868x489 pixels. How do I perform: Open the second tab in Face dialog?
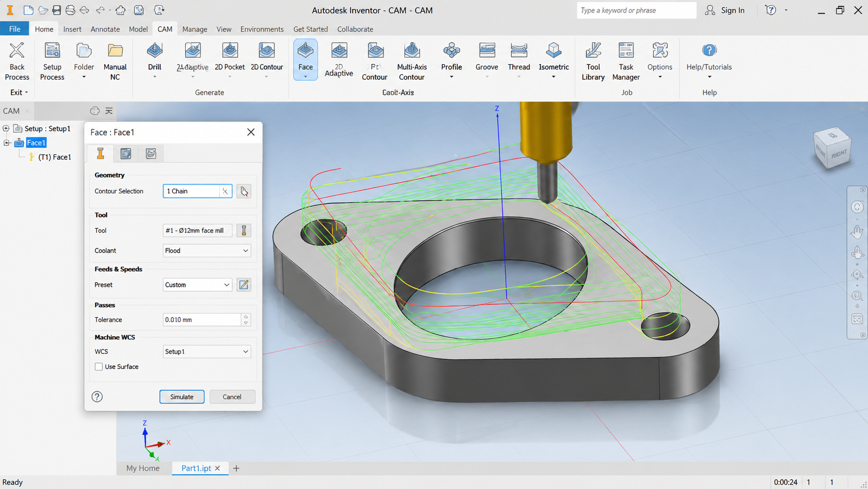126,153
